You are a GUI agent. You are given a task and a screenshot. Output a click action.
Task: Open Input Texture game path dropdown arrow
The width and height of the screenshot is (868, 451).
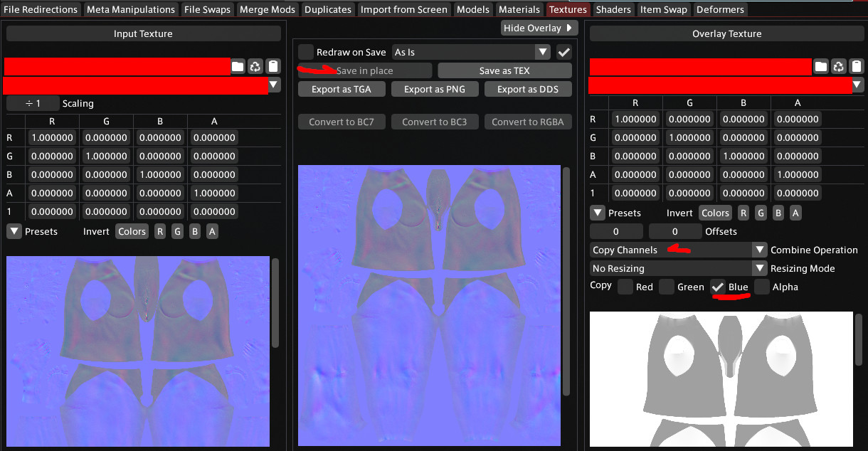click(x=275, y=85)
